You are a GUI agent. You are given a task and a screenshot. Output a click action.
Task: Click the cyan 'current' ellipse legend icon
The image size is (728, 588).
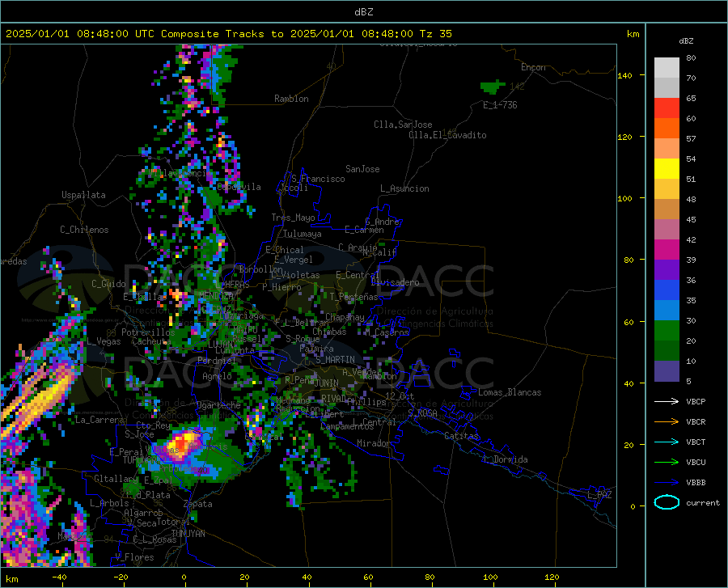[x=667, y=502]
